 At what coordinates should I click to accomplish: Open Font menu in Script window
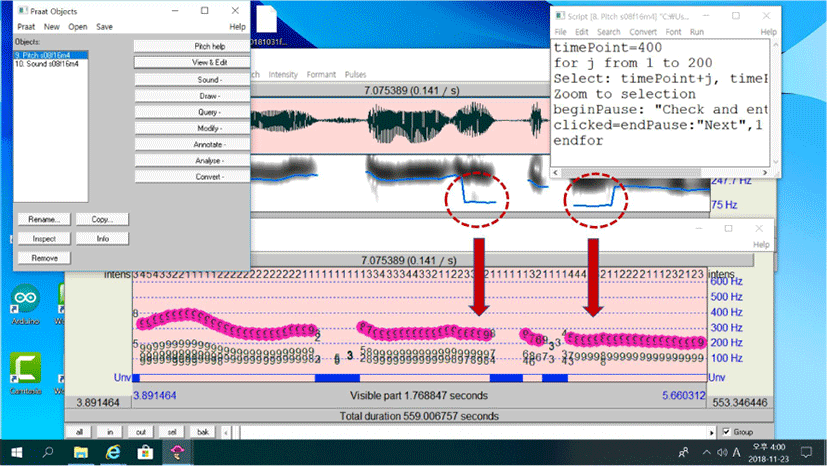point(673,32)
